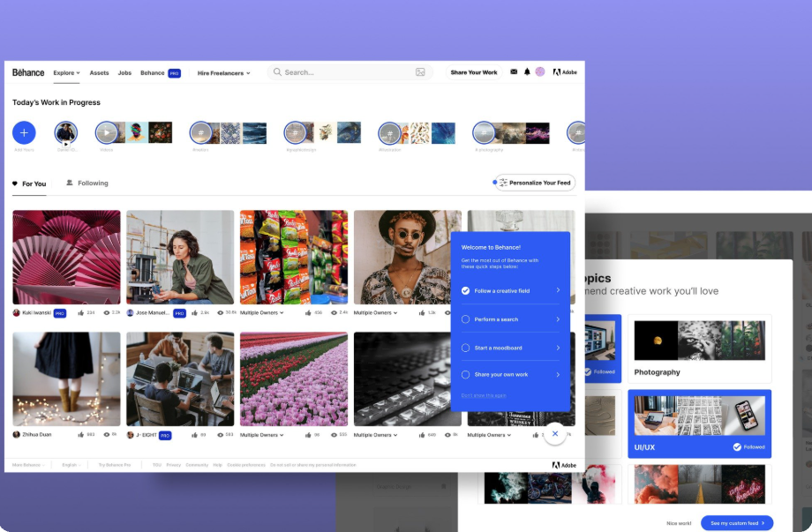The image size is (812, 532).
Task: Open the Follow a creative field arrow
Action: coord(558,290)
